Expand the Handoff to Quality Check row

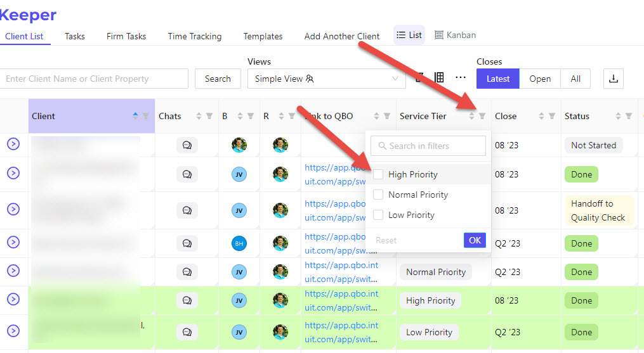(13, 209)
